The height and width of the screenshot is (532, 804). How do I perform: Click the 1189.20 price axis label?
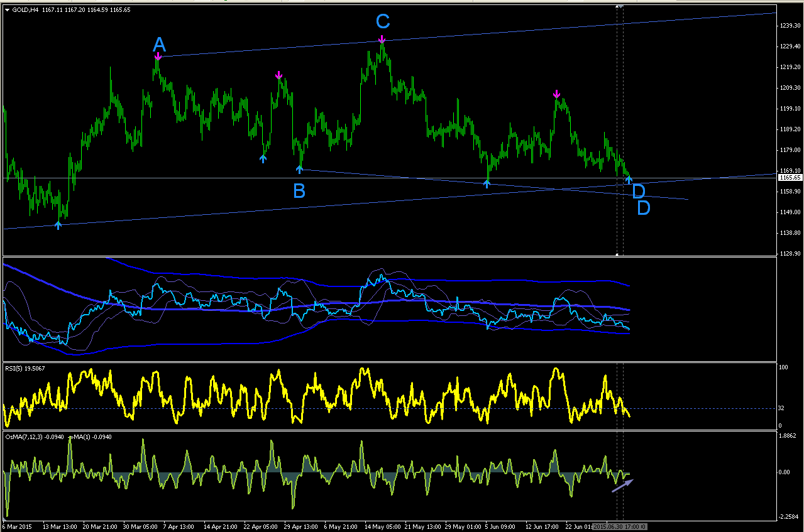pos(790,129)
